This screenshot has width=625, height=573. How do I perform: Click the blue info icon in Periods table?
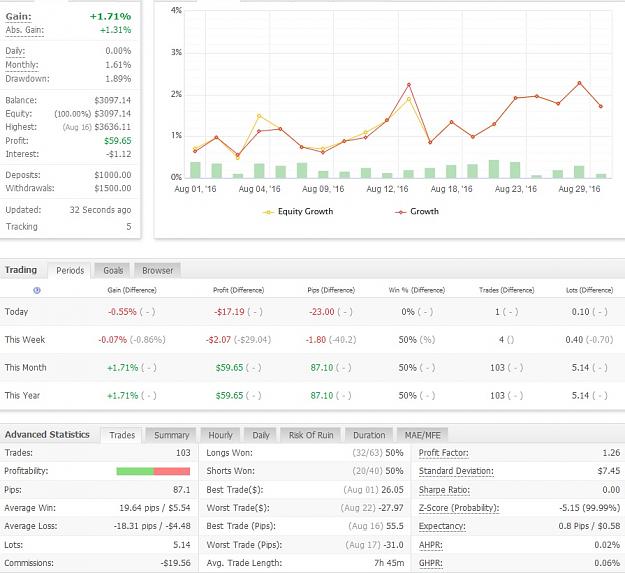click(x=37, y=290)
